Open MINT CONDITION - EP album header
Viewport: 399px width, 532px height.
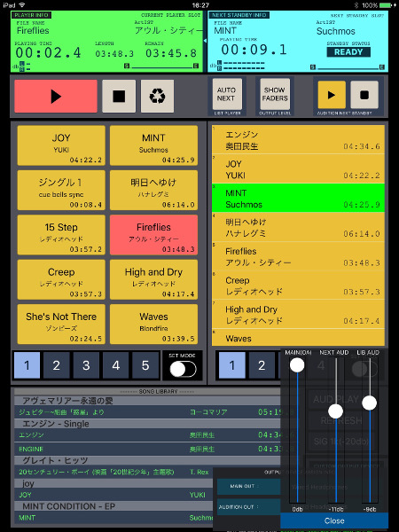[113, 506]
